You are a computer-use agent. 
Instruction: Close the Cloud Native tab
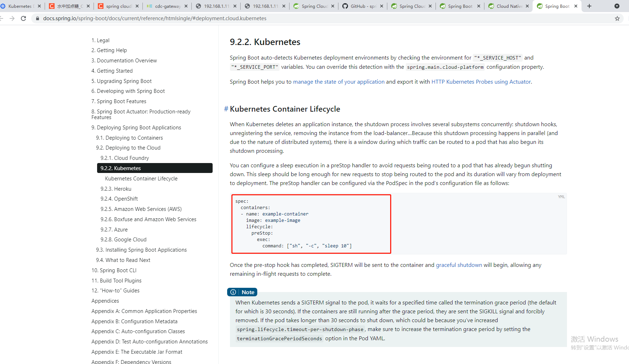pyautogui.click(x=527, y=6)
